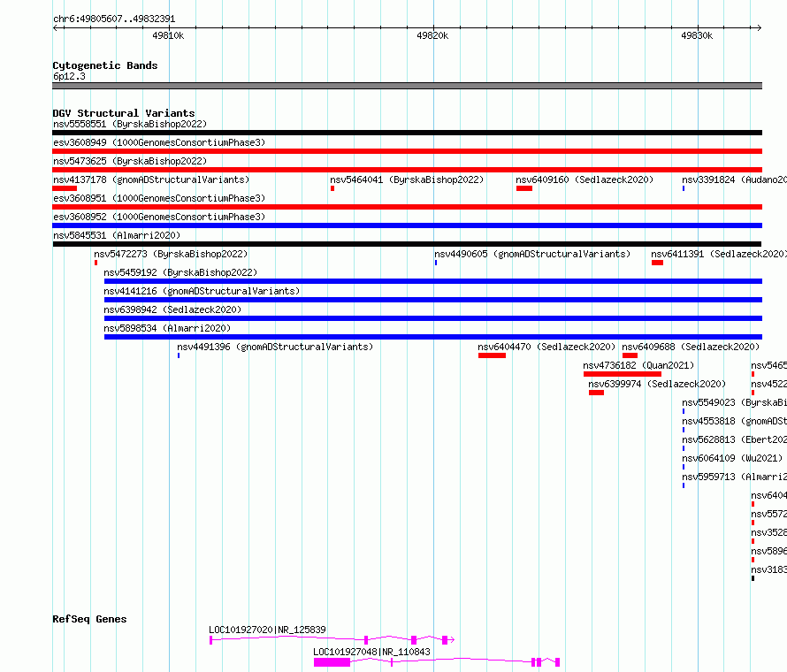787x672 pixels.
Task: Open variant nsv5472273 (ByrskaBishop2022)
Action: pos(171,254)
